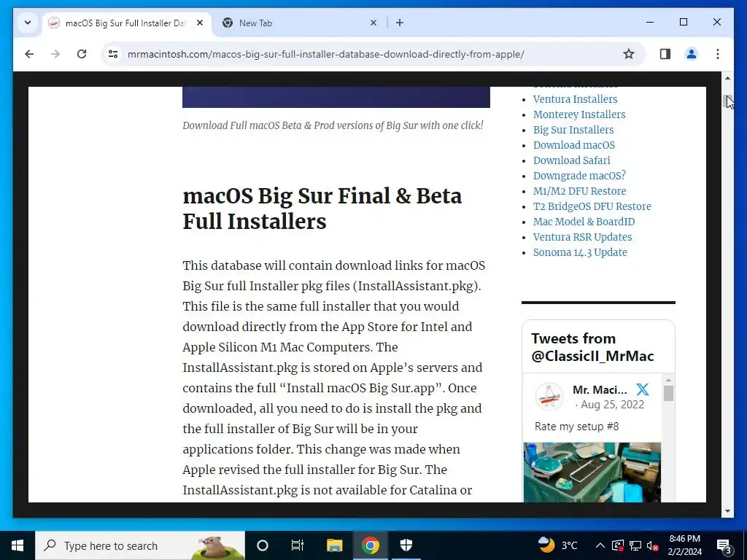This screenshot has height=560, width=747.
Task: Click the Aug 25, 2022 tweet date
Action: (613, 404)
